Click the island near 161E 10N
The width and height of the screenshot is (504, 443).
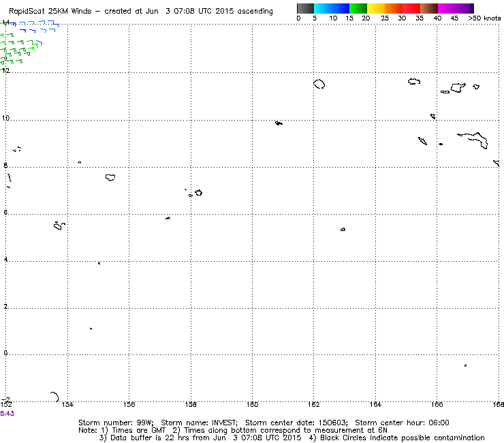click(x=279, y=123)
